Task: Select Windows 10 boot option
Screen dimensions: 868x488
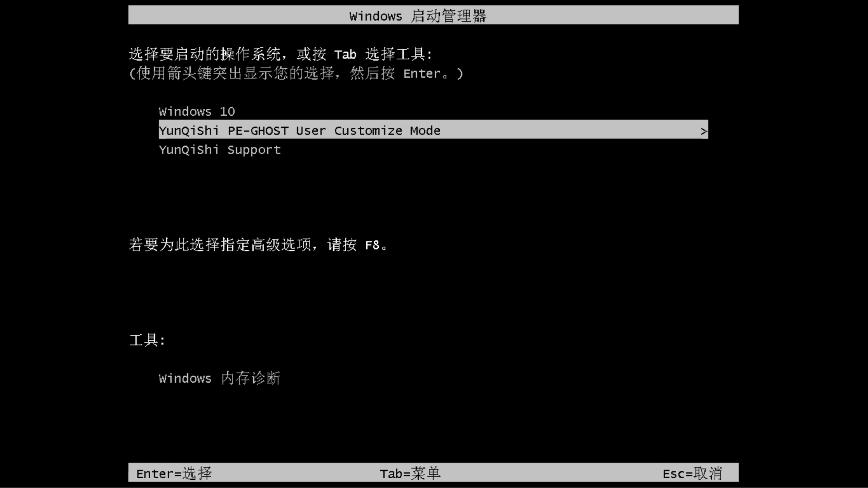Action: 197,111
